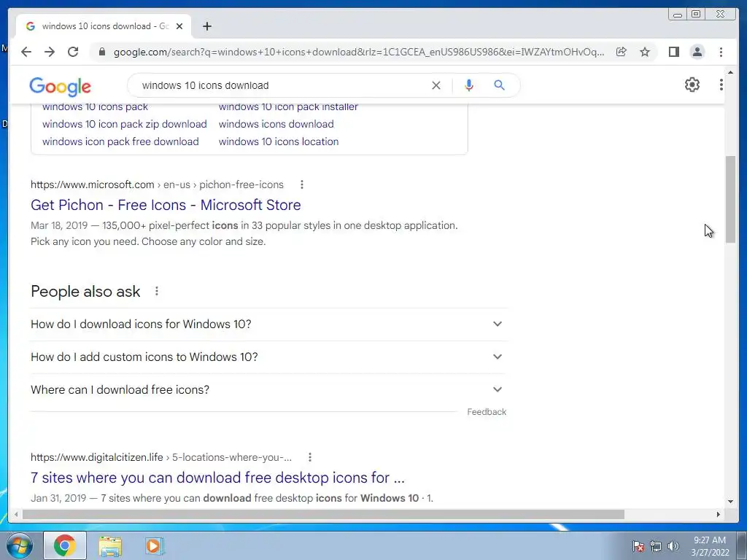This screenshot has width=747, height=560.
Task: Click inside the Google search field
Action: pyautogui.click(x=281, y=85)
